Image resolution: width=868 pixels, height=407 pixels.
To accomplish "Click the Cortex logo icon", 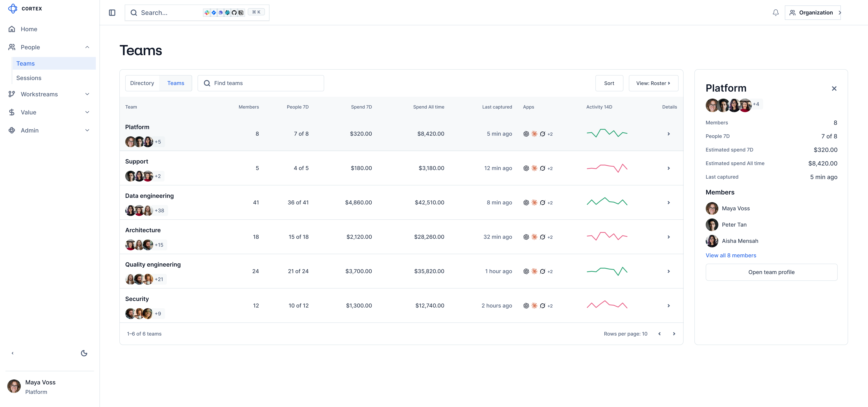I will (x=13, y=8).
